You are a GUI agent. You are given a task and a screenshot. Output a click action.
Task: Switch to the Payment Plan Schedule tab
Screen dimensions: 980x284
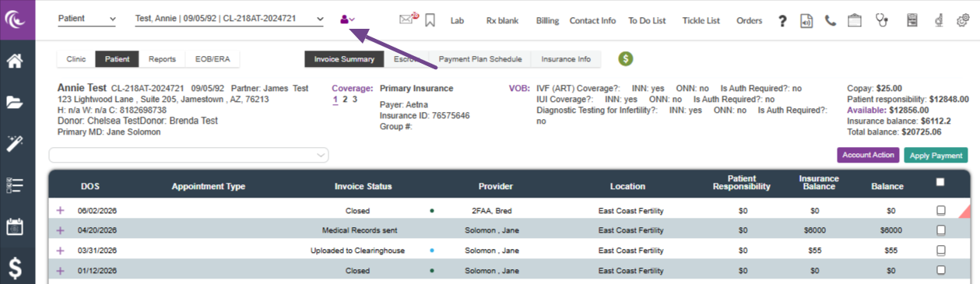pos(479,58)
